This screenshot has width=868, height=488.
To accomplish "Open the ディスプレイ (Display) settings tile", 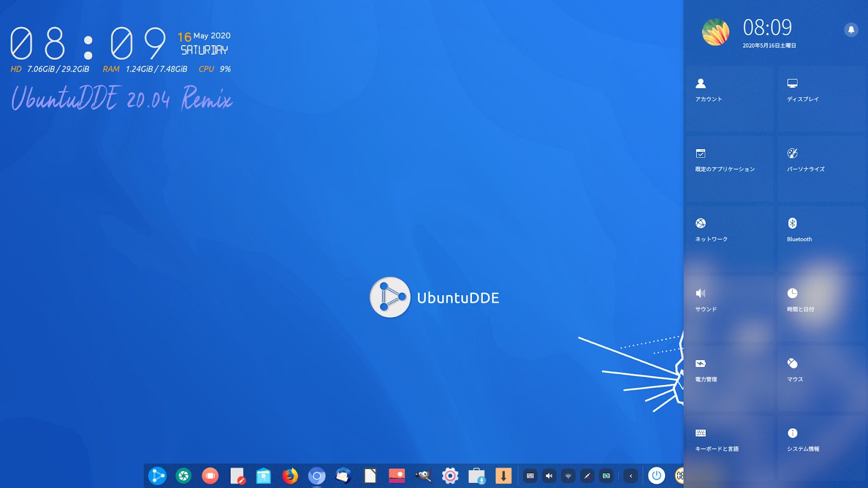I will click(x=821, y=99).
